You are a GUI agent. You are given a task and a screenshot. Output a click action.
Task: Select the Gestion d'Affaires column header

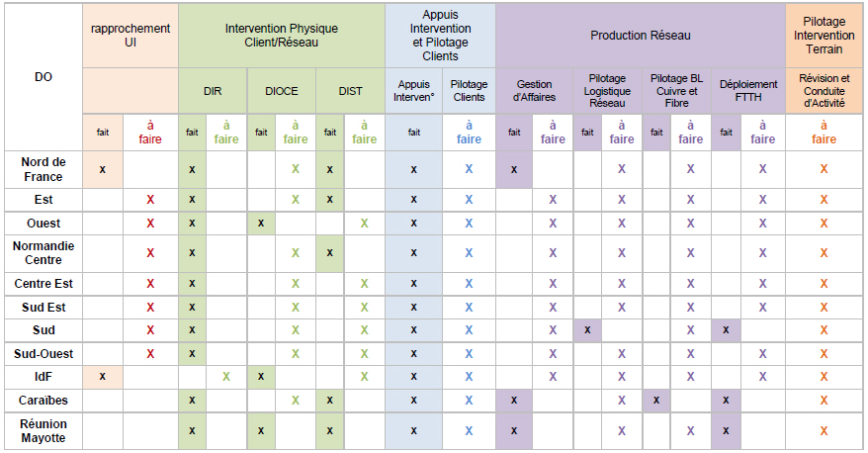pos(534,91)
